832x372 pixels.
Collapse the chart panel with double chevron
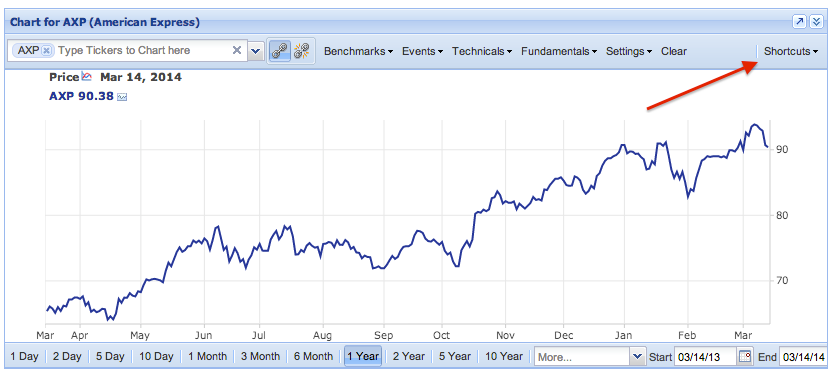pyautogui.click(x=816, y=22)
